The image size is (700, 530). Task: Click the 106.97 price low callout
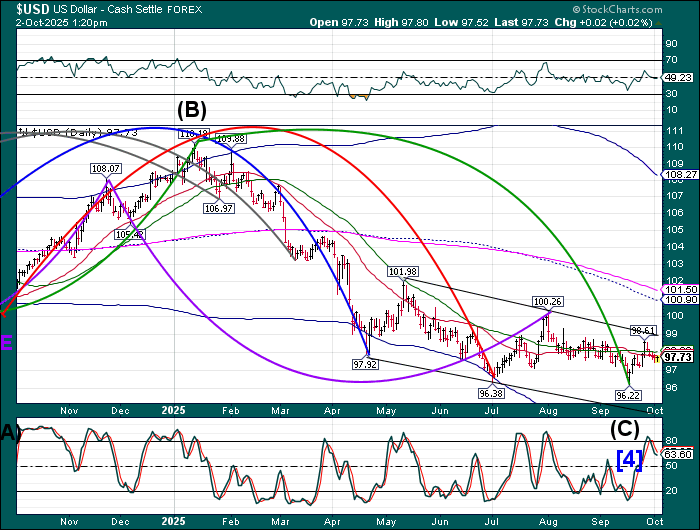point(218,209)
